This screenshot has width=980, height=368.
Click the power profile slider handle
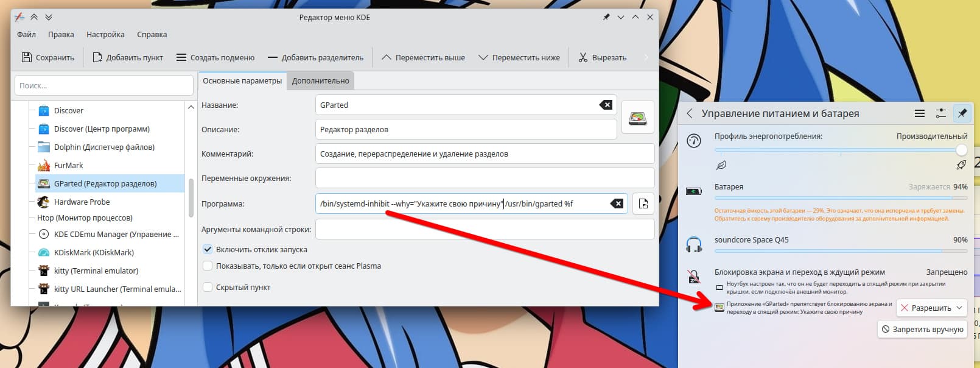pyautogui.click(x=961, y=149)
